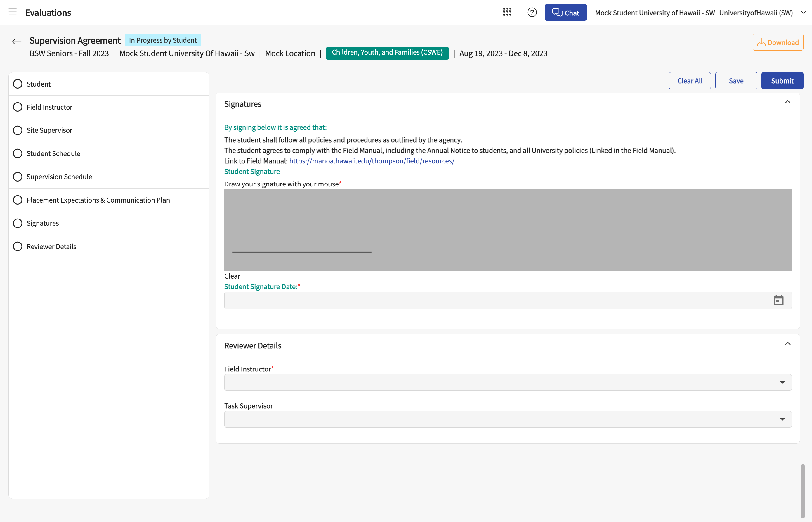Viewport: 812px width, 522px height.
Task: Click the help question mark icon
Action: [x=532, y=13]
